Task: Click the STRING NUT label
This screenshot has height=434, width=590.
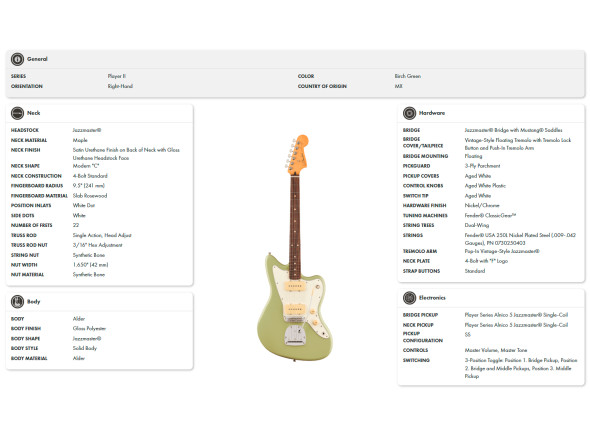Action: click(25, 255)
